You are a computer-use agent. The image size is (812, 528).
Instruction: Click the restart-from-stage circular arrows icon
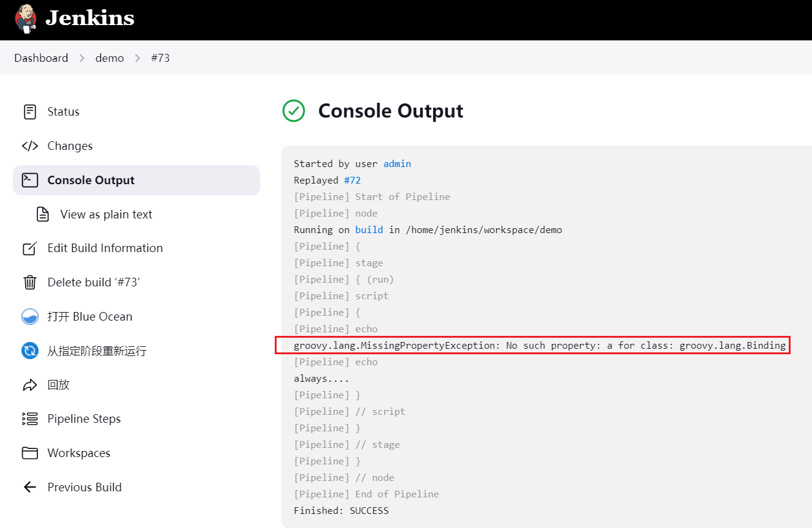pyautogui.click(x=29, y=351)
